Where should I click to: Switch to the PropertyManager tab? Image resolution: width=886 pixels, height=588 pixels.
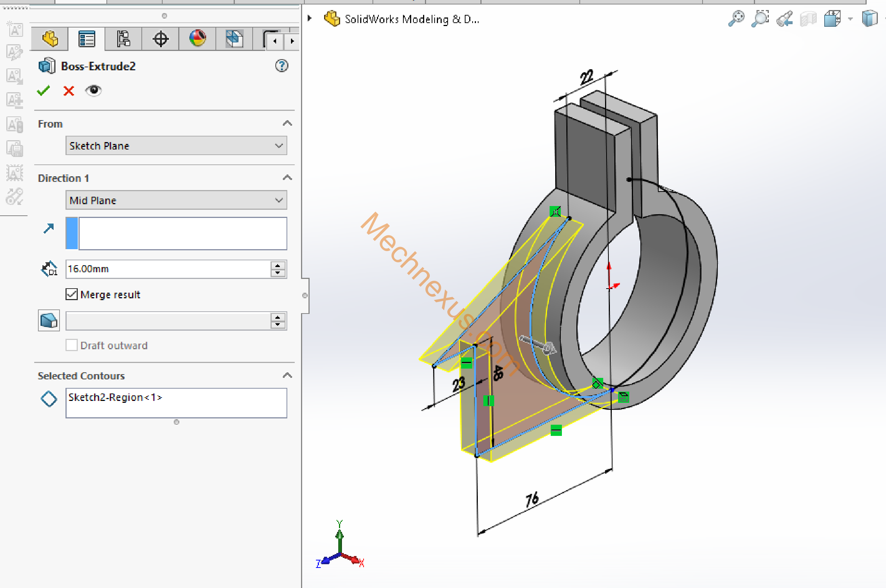(x=87, y=39)
